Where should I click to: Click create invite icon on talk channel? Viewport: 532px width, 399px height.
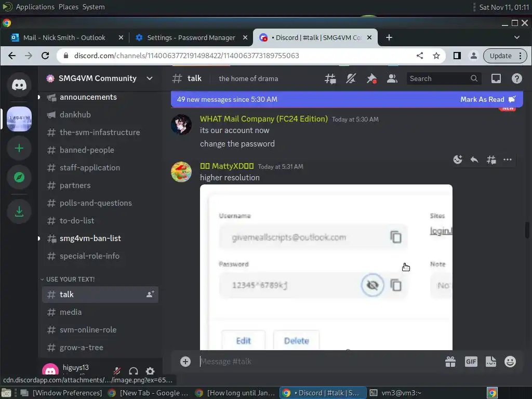[150, 294]
